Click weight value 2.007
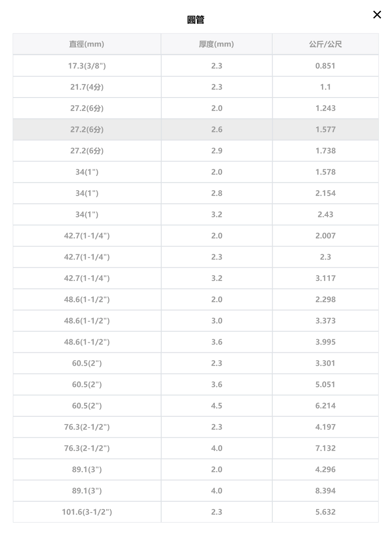 click(325, 236)
